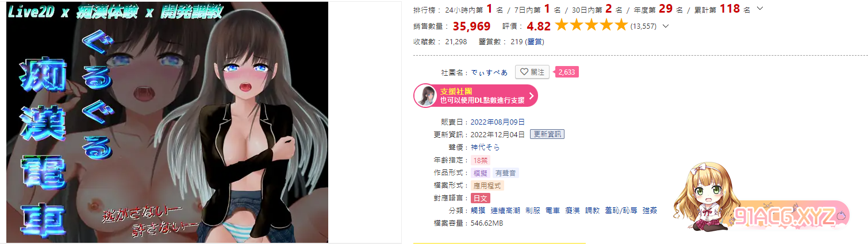Click the pink 2,633 follower count badge
The image size is (868, 244).
click(x=566, y=72)
